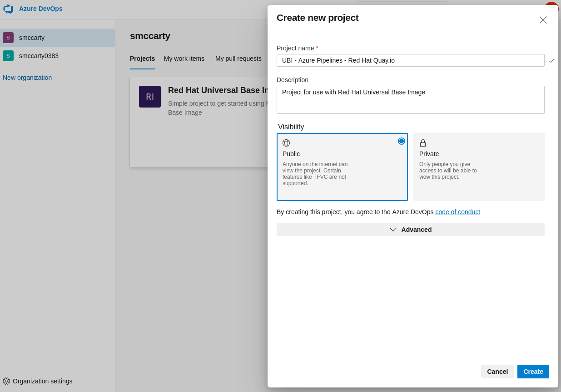The width and height of the screenshot is (561, 392).
Task: Select the teal smccarty0383 organization avatar
Action: tap(8, 56)
